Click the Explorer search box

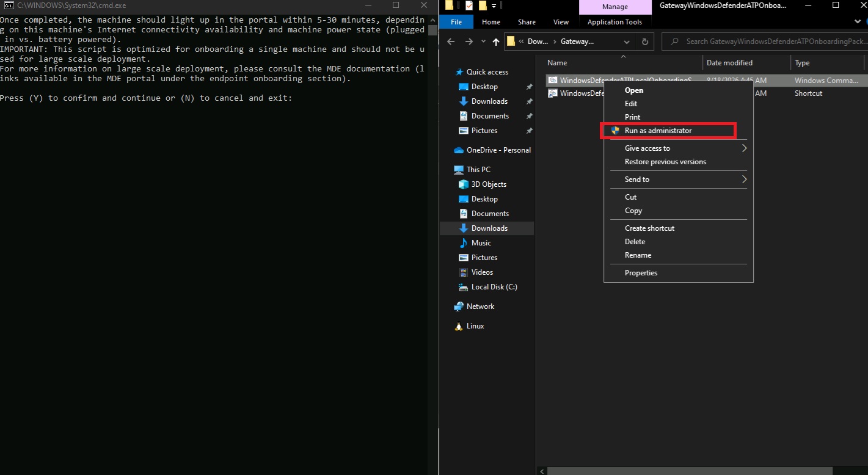click(x=764, y=42)
